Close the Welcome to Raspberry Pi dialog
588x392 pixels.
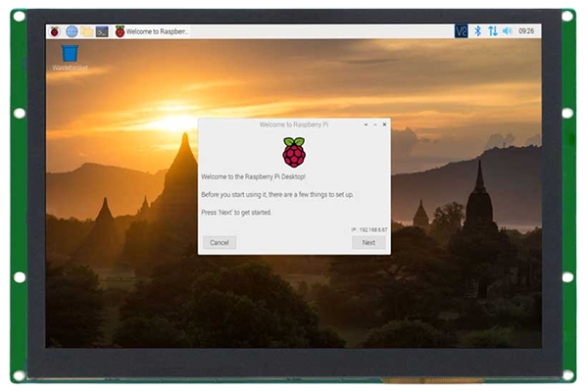pos(384,124)
